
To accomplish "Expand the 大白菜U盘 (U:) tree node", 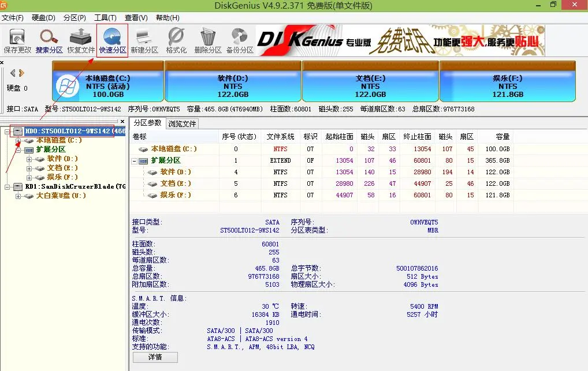I will click(18, 196).
